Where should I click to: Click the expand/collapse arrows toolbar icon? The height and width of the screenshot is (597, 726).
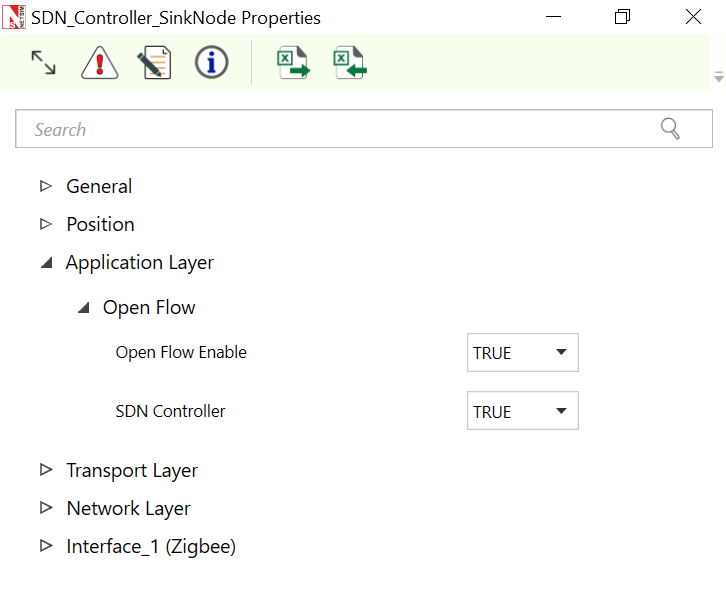click(x=43, y=63)
